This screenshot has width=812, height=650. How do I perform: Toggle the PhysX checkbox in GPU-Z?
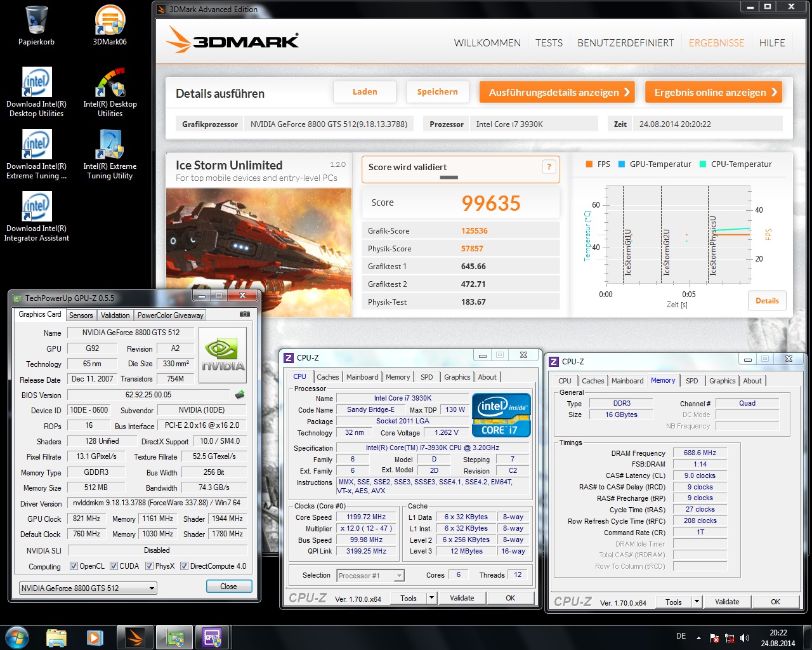pos(149,566)
